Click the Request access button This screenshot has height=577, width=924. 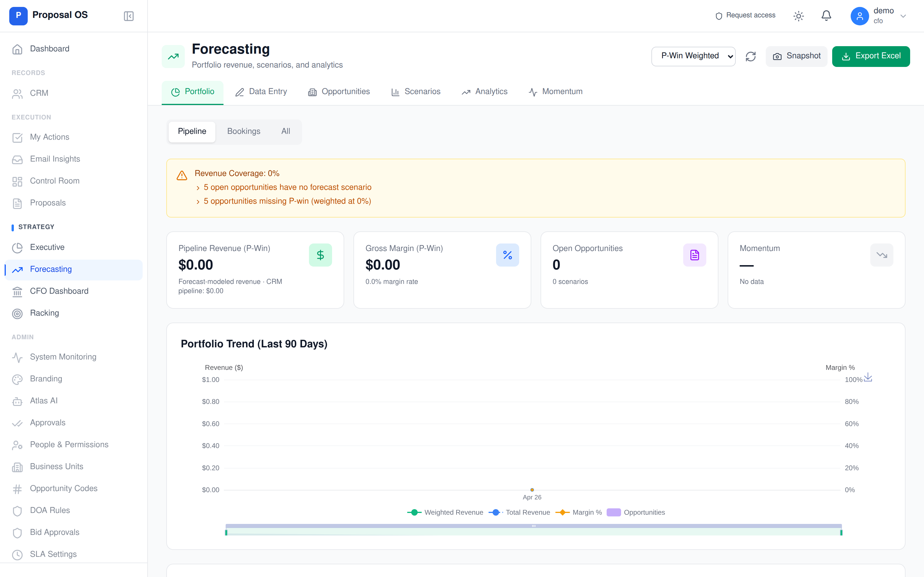[x=745, y=16]
